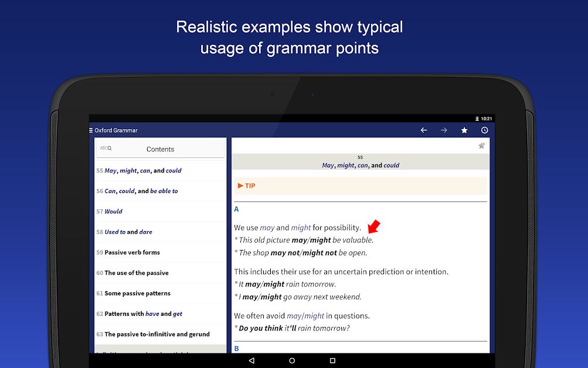This screenshot has width=588, height=368.
Task: Click the page heading May, might, can, and could
Action: (361, 166)
